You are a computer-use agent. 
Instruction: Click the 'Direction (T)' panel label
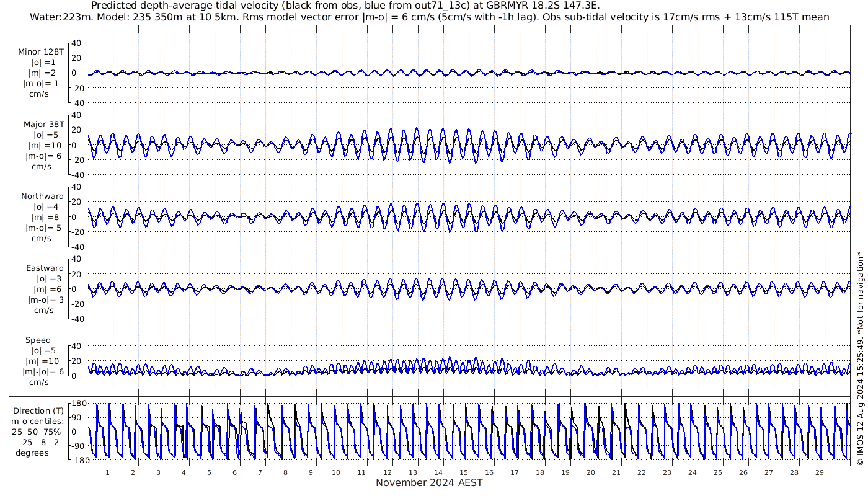pos(38,410)
